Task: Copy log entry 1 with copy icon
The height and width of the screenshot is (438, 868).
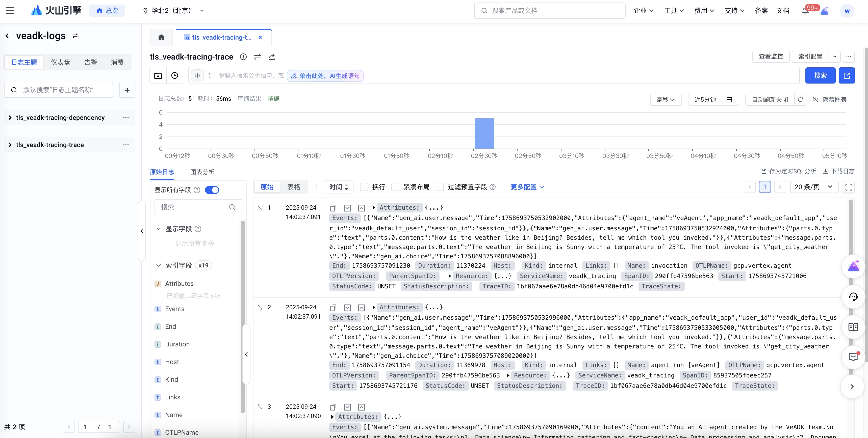Action: 333,208
